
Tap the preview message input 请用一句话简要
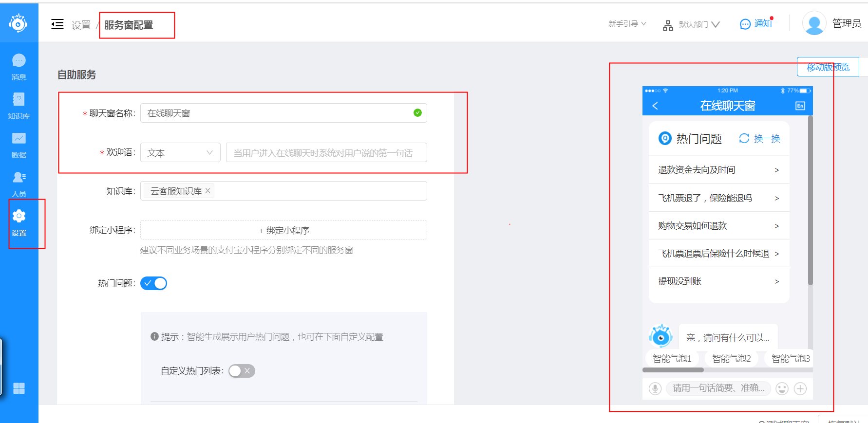pyautogui.click(x=718, y=388)
